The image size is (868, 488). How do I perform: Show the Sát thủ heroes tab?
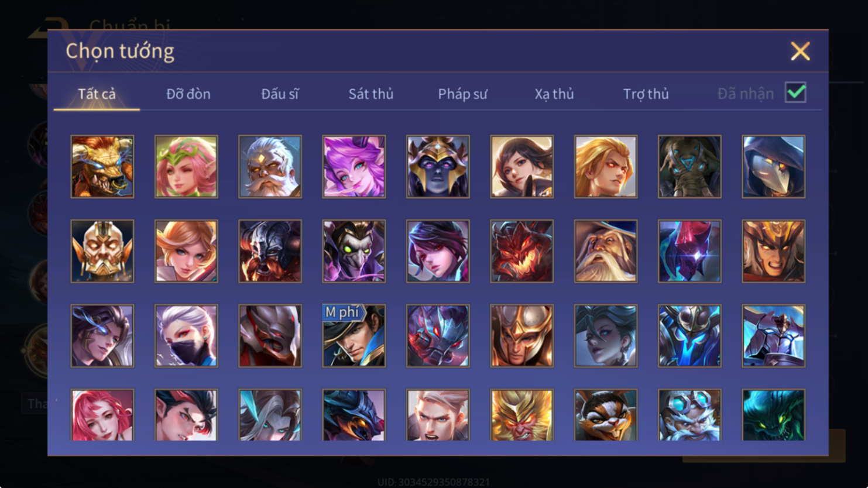coord(371,94)
